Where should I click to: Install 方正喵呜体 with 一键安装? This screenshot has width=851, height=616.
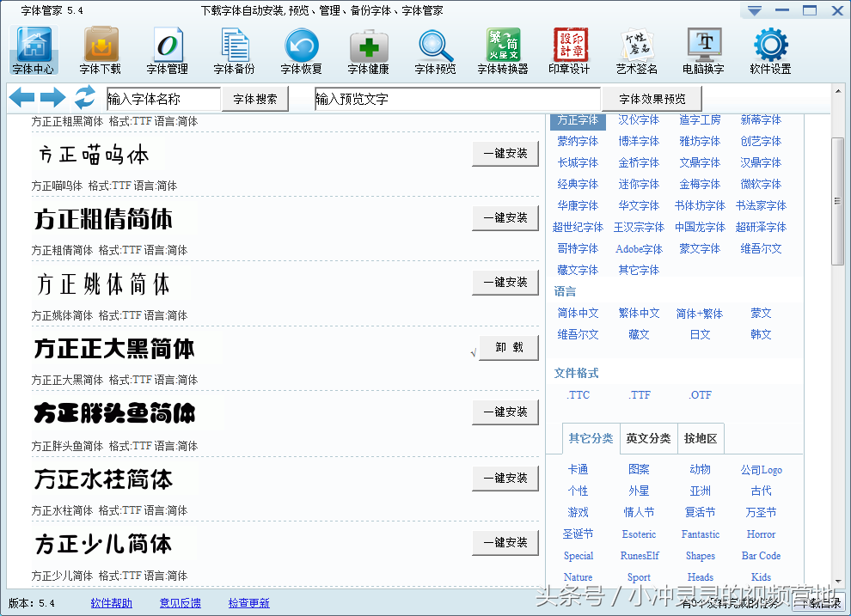pyautogui.click(x=505, y=154)
